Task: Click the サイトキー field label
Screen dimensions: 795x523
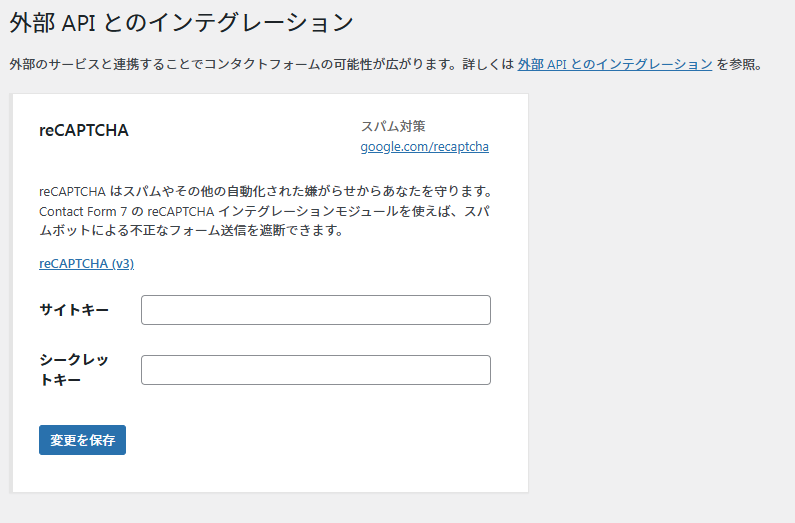Action: coord(74,310)
